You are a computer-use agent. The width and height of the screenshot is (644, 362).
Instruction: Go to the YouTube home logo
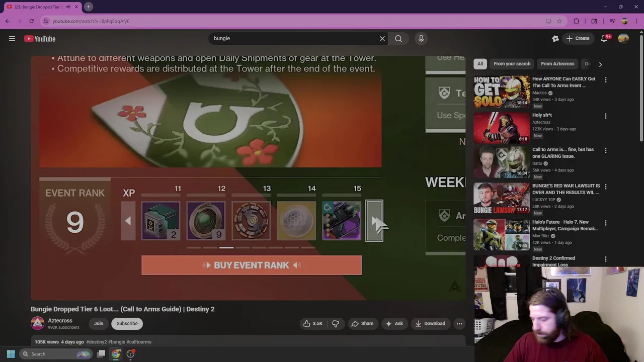click(x=40, y=39)
